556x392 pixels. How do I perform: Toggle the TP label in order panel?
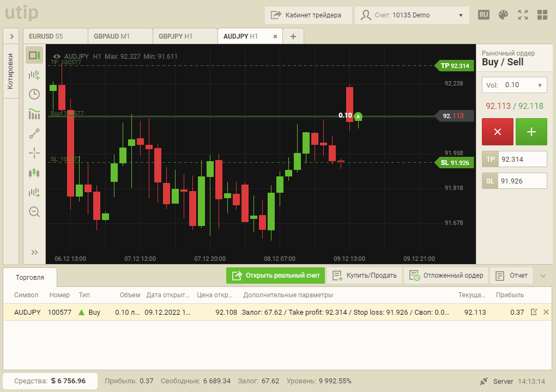[x=490, y=160]
